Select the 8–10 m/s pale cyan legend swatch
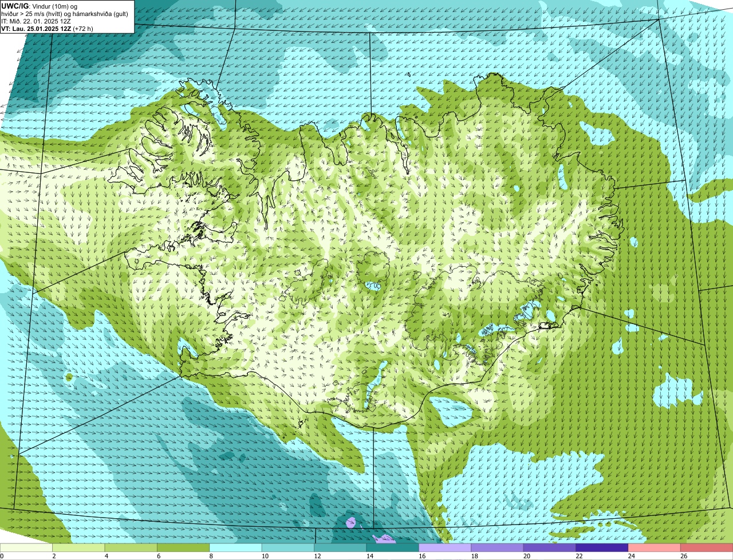Screen dimensions: 733x560 coord(236,547)
